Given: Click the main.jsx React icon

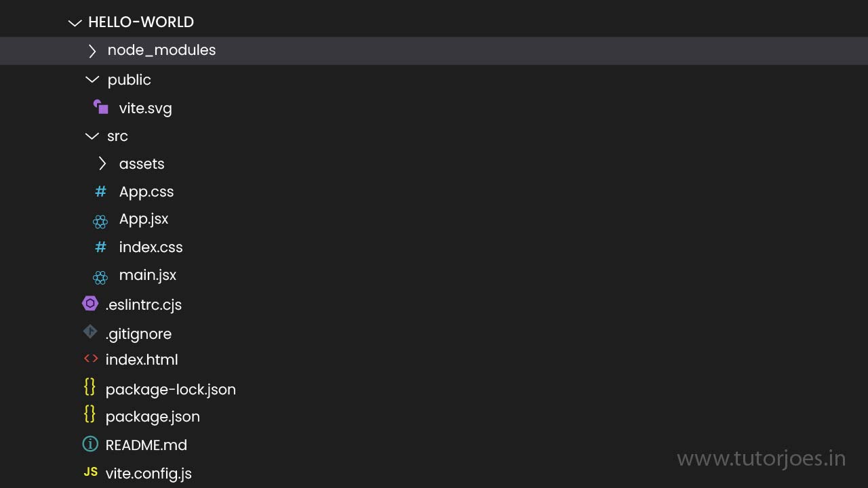Looking at the screenshot, I should tap(100, 277).
